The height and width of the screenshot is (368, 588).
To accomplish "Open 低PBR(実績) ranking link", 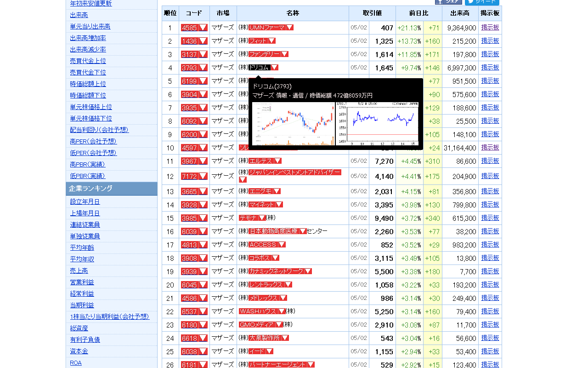I will (87, 176).
